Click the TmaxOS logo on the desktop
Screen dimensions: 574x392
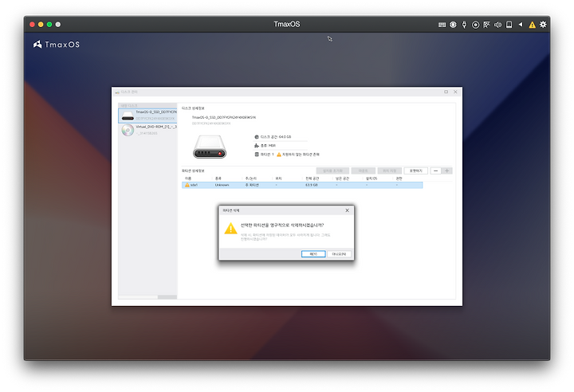click(x=57, y=45)
